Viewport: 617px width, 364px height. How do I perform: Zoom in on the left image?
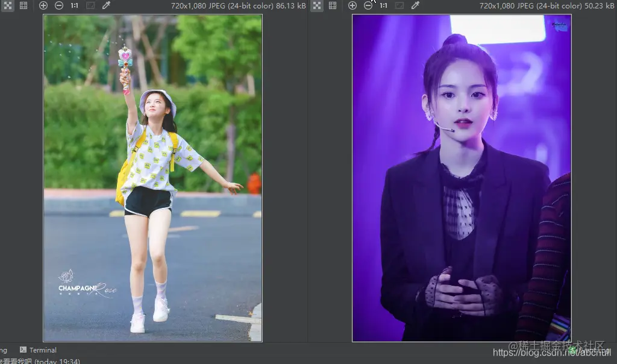click(x=43, y=5)
